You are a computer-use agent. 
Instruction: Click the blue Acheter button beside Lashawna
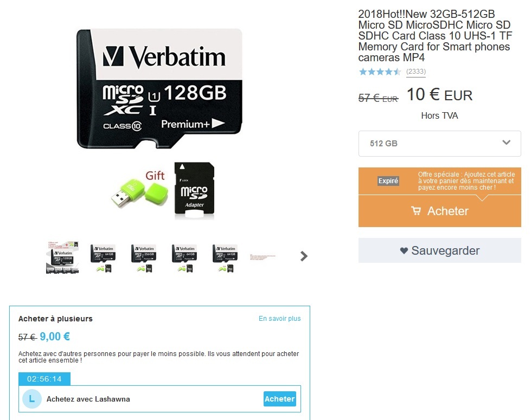coord(279,399)
